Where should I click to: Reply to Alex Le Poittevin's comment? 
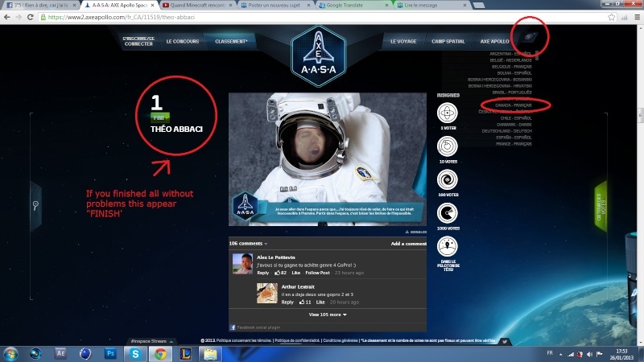click(x=263, y=273)
